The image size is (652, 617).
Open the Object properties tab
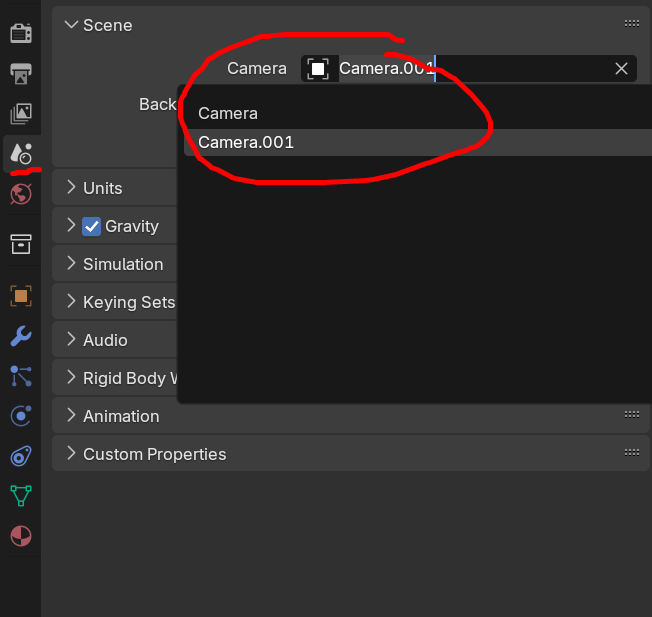click(x=21, y=296)
